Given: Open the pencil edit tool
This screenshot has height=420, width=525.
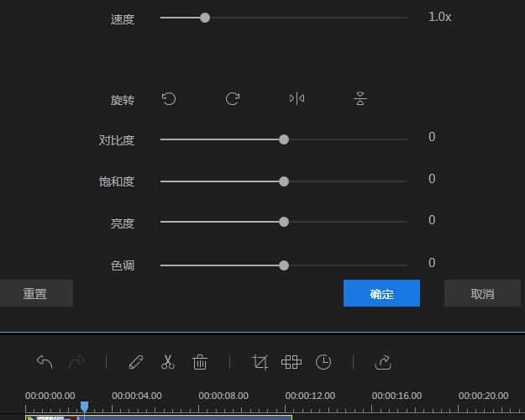Looking at the screenshot, I should click(136, 362).
